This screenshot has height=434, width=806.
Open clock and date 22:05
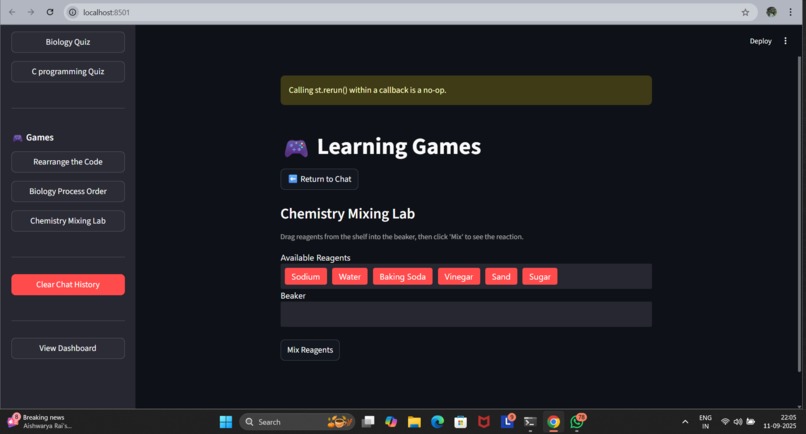tap(780, 422)
